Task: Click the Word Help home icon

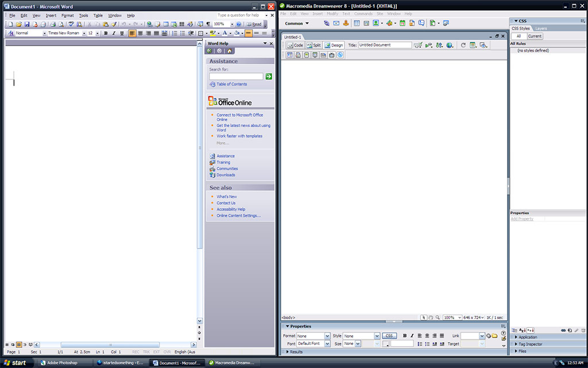Action: [230, 51]
